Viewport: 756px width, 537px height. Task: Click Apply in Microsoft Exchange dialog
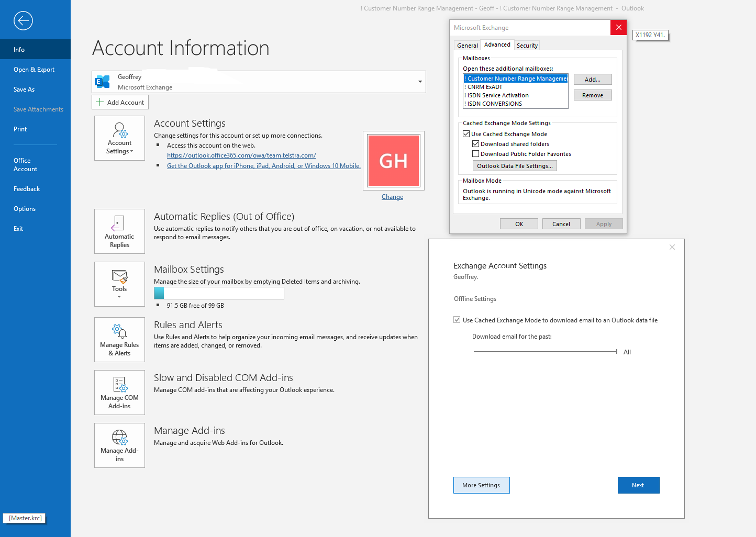pyautogui.click(x=604, y=224)
